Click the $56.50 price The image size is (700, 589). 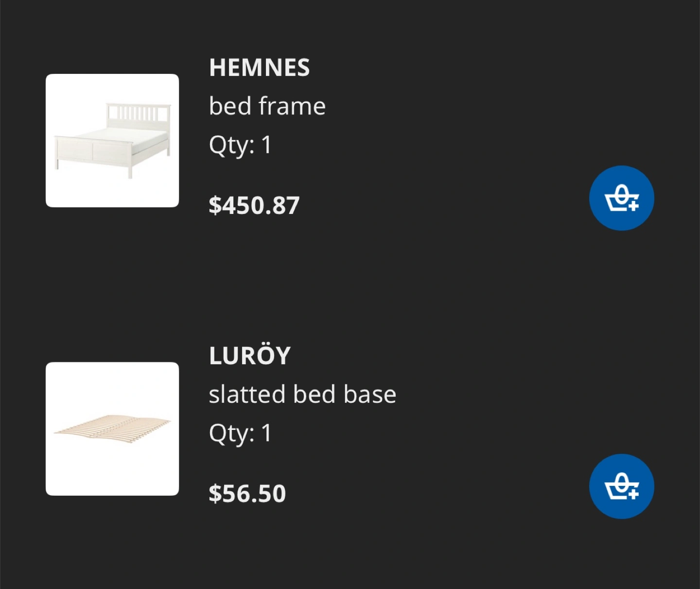247,494
